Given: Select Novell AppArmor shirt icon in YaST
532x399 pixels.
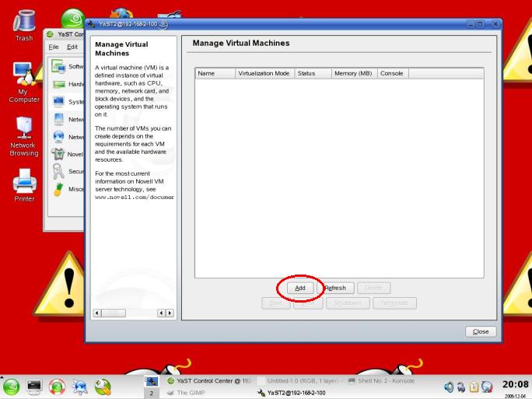Looking at the screenshot, I should (58, 154).
